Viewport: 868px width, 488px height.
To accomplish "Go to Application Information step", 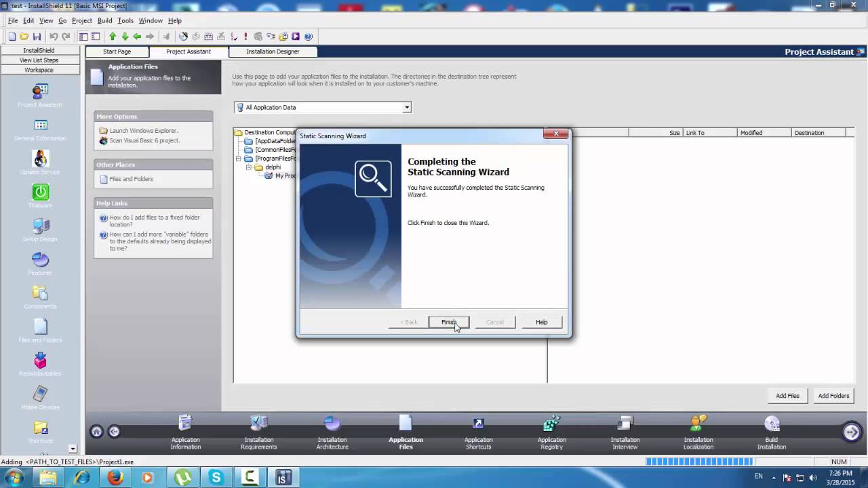I will click(x=185, y=432).
